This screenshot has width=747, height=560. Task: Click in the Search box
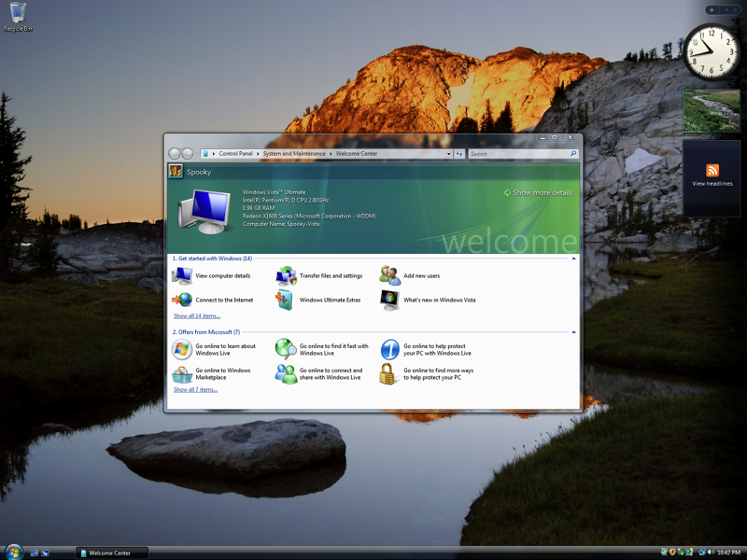click(x=517, y=154)
